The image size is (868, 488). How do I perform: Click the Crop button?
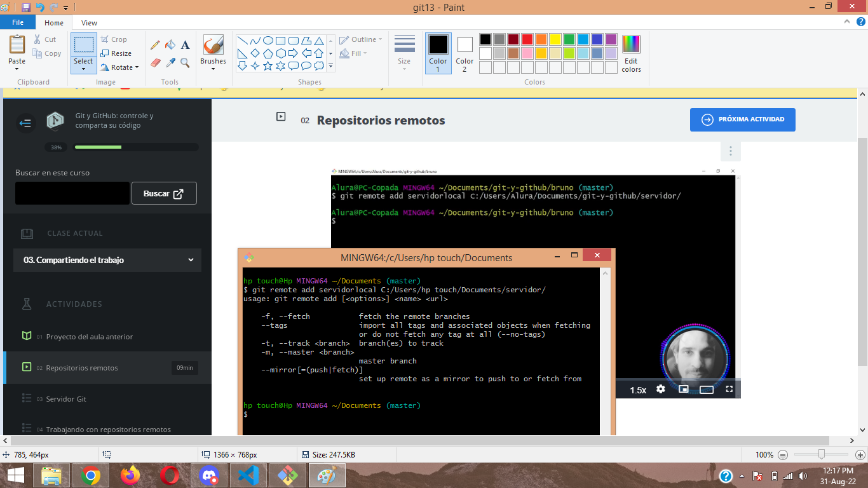(x=114, y=39)
